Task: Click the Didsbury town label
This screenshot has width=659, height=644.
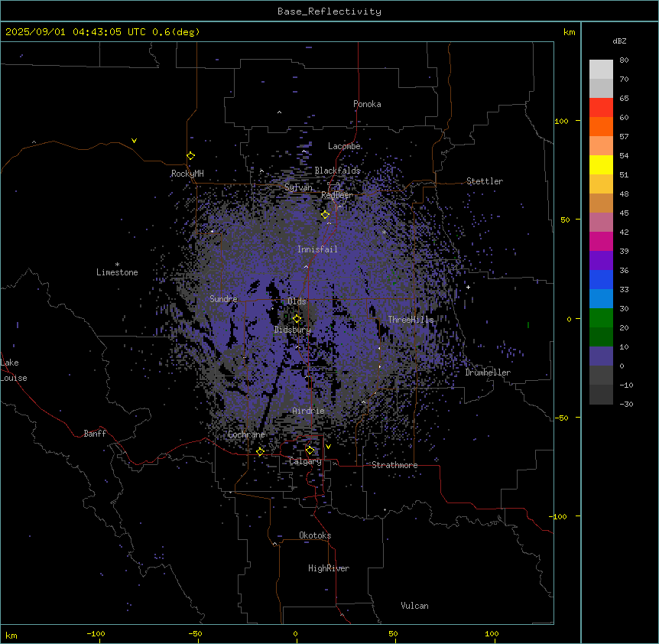Action: pos(292,330)
